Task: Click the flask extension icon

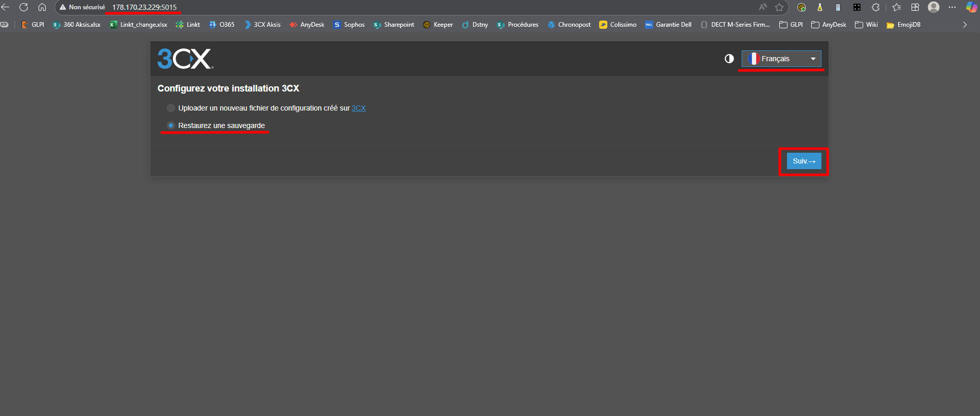Action: 820,7
